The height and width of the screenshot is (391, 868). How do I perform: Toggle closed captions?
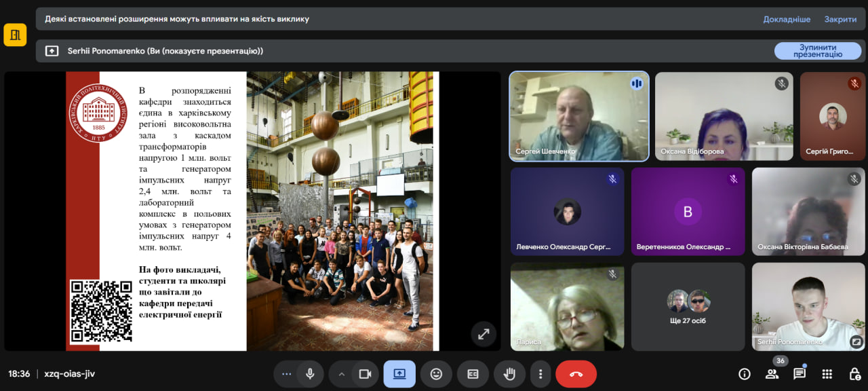(473, 374)
